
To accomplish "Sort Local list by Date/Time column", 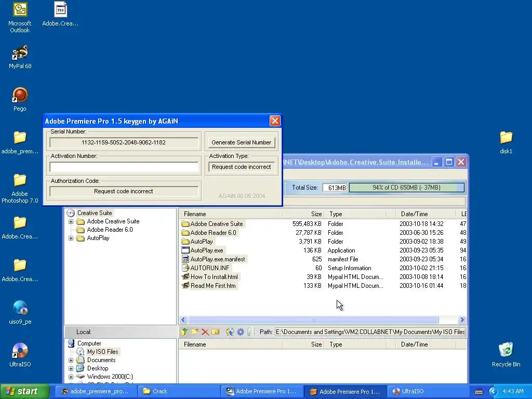I will pyautogui.click(x=426, y=344).
